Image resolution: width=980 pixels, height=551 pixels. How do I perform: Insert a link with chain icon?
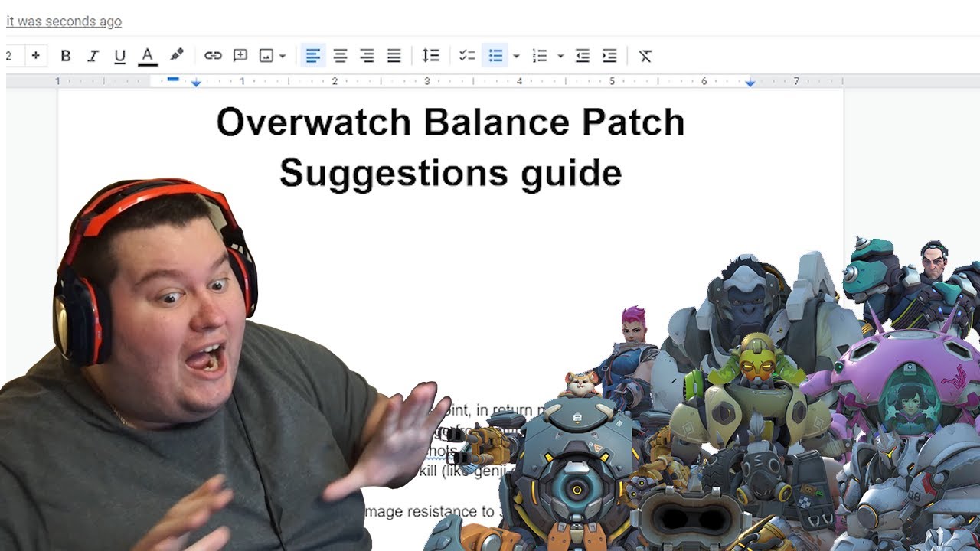(x=213, y=56)
